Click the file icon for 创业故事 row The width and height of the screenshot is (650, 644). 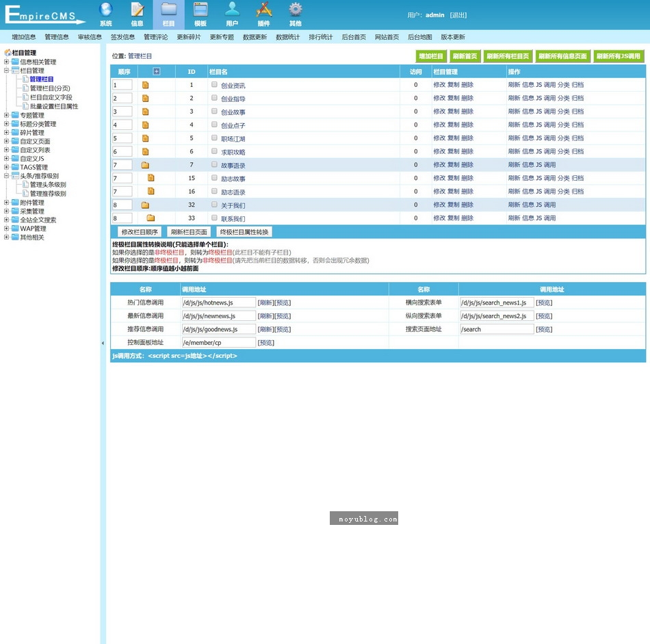(x=146, y=112)
